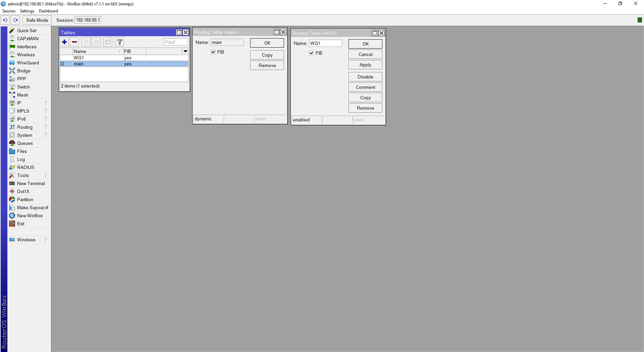Open Partition in the sidebar
The width and height of the screenshot is (644, 352).
(29, 200)
